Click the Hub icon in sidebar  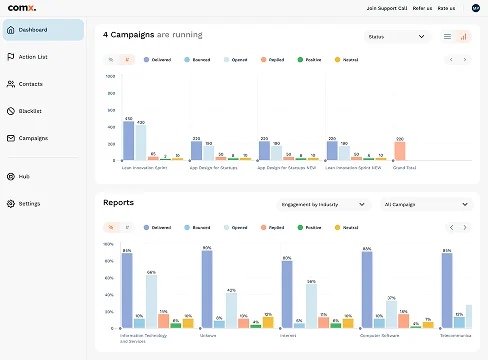(11, 176)
